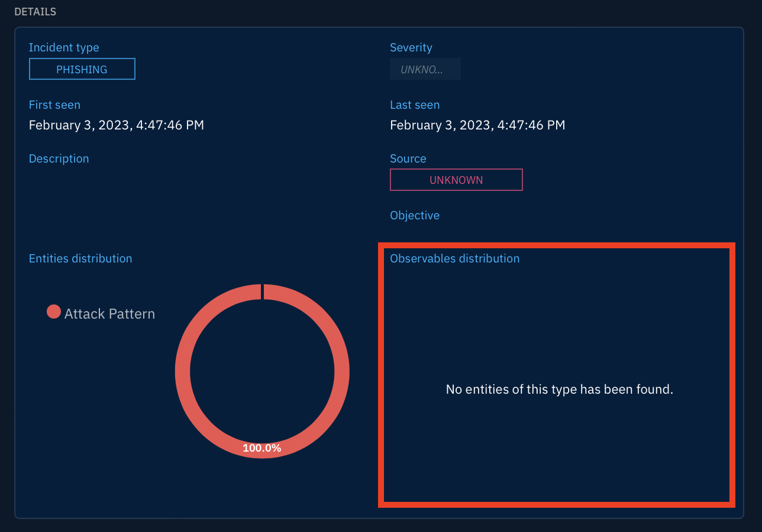Select the Observables distribution heading text
Viewport: 762px width, 532px height.
coord(454,258)
